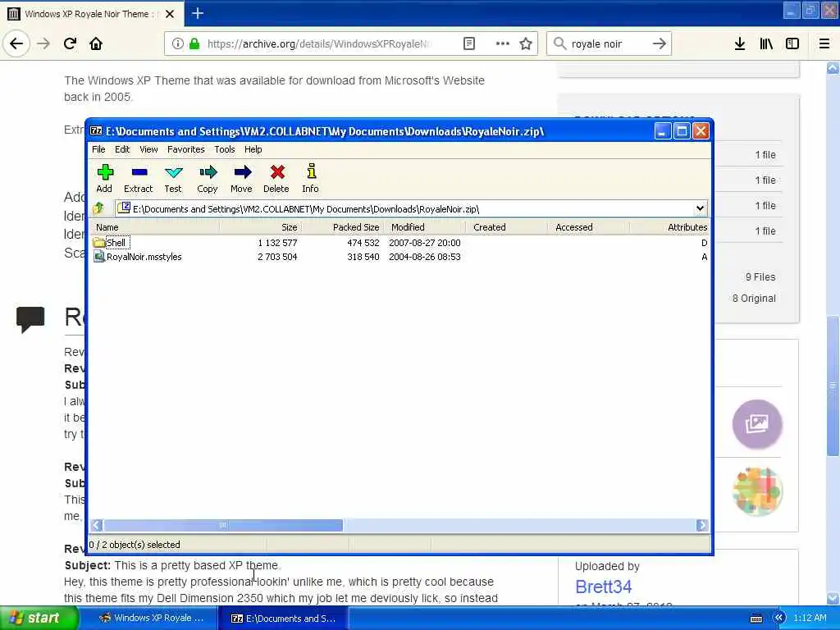Screen dimensions: 840x630
Task: Go to the Firefox Home page
Action: [x=96, y=44]
